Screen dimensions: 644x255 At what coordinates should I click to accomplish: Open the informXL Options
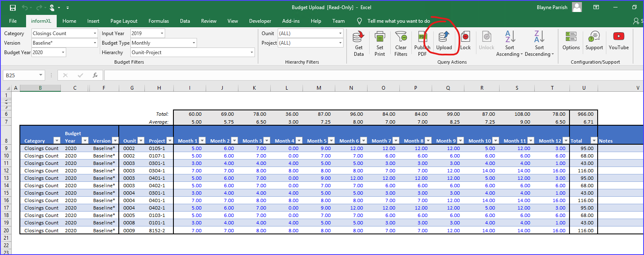click(571, 41)
